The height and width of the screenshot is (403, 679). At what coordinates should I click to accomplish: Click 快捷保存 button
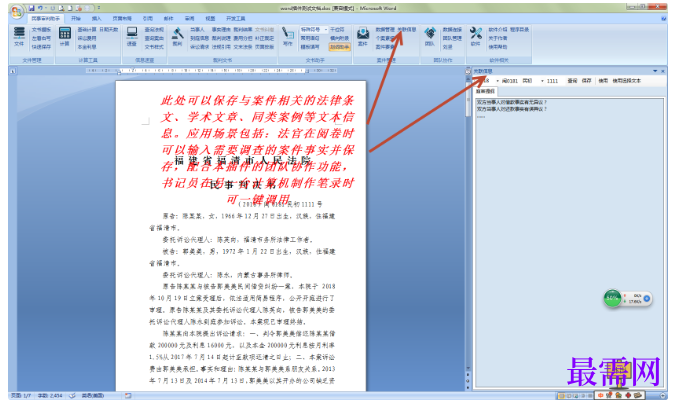41,47
